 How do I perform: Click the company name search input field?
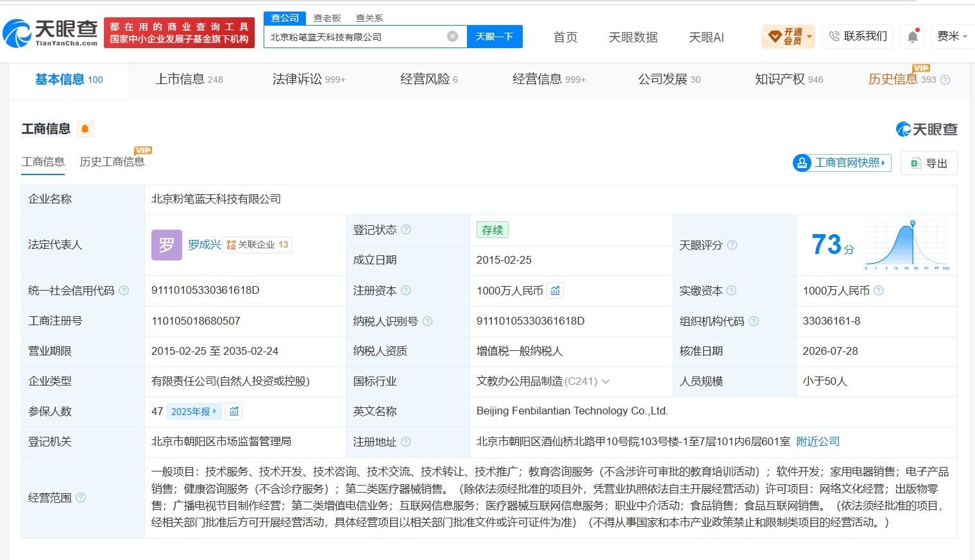click(356, 37)
